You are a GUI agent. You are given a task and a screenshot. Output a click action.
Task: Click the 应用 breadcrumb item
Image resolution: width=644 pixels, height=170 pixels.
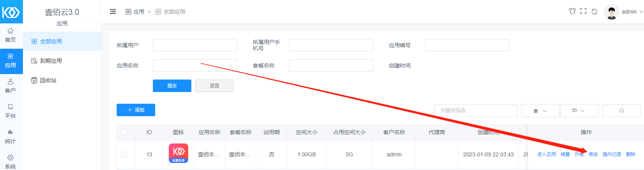135,12
